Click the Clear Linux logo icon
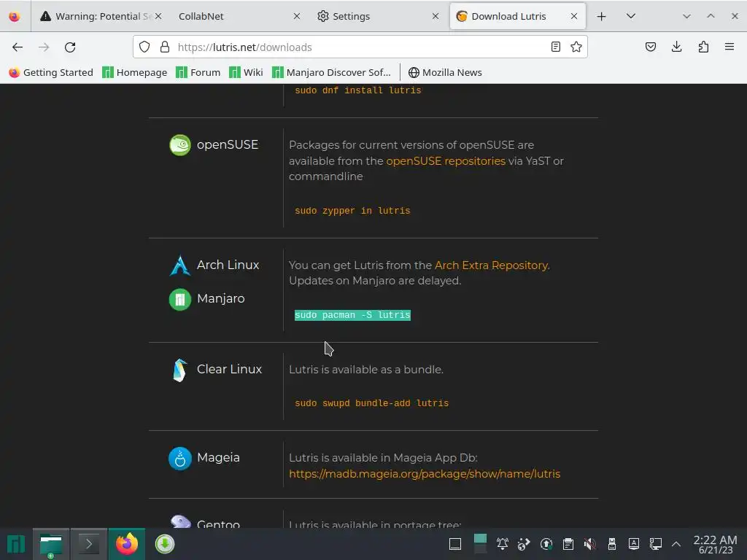 tap(180, 370)
